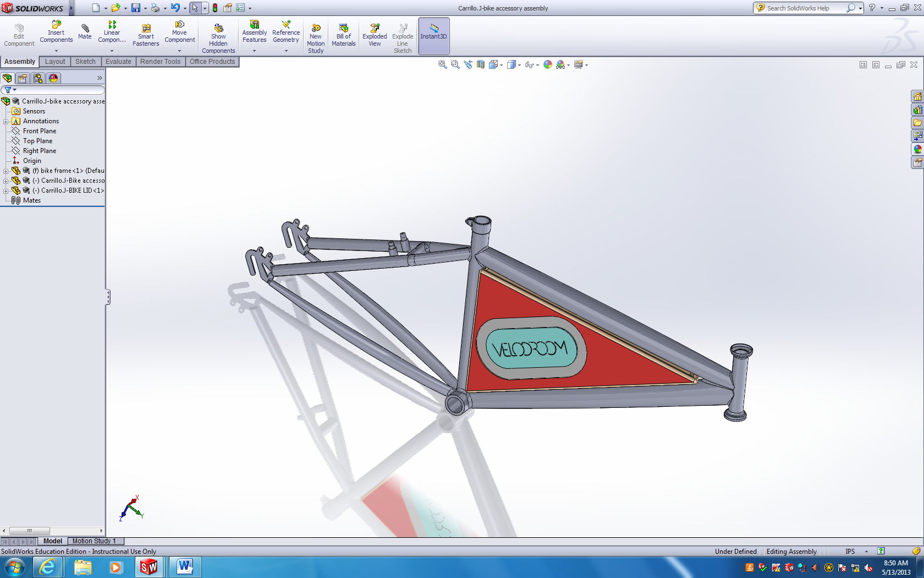Click the Explode Line Sketch tool

click(x=403, y=39)
